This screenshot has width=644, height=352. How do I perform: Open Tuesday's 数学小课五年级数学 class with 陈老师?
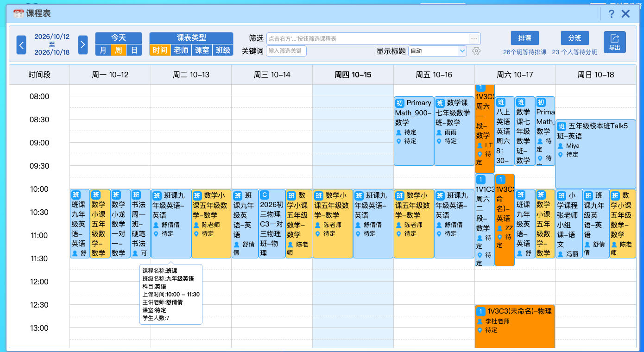pyautogui.click(x=211, y=224)
